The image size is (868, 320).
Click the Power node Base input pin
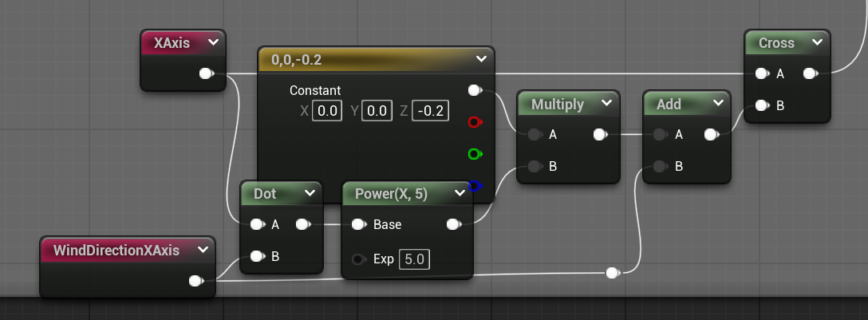click(x=359, y=224)
